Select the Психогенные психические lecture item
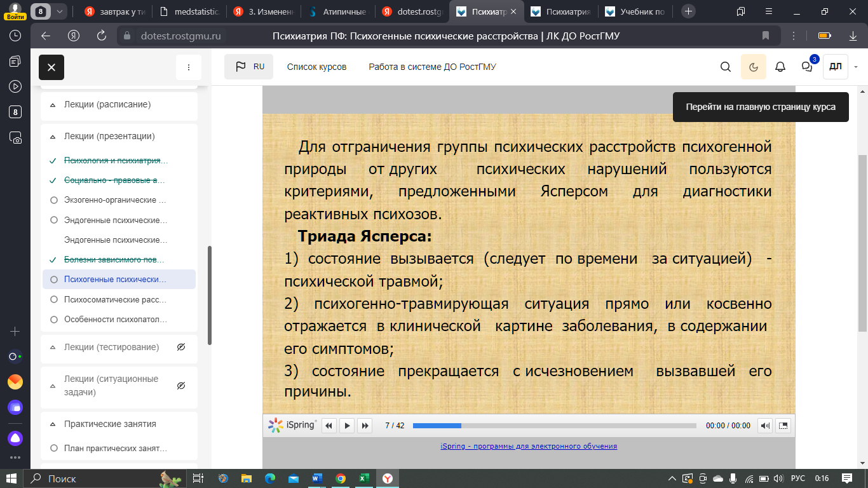 tap(119, 280)
